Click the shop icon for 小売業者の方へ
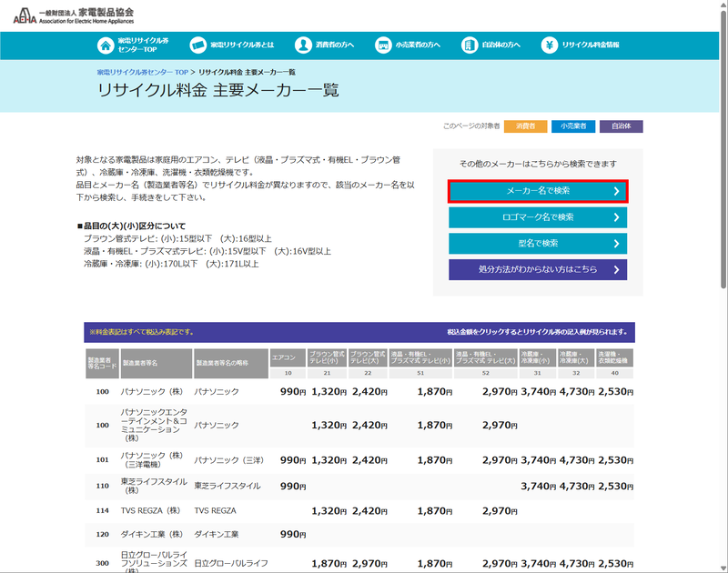 point(384,43)
